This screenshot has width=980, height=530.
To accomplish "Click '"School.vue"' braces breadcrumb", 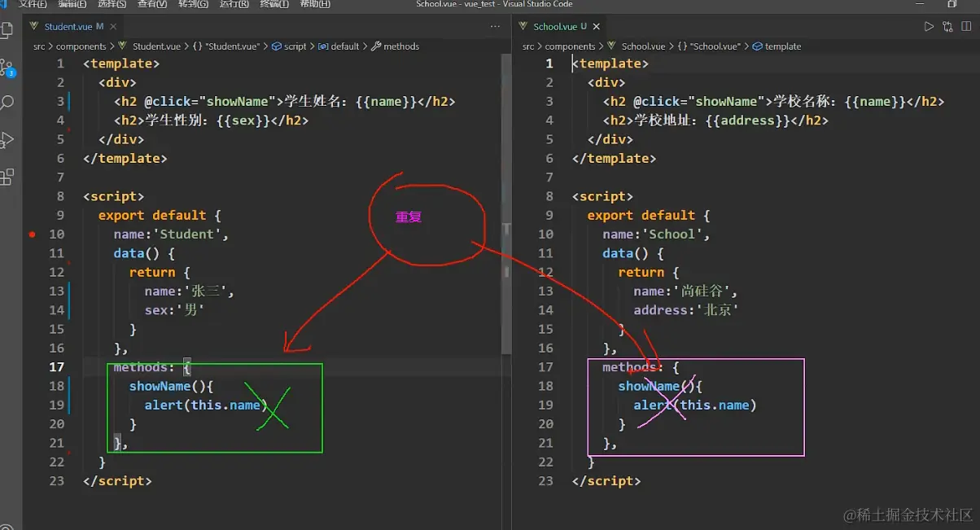I will click(x=708, y=46).
